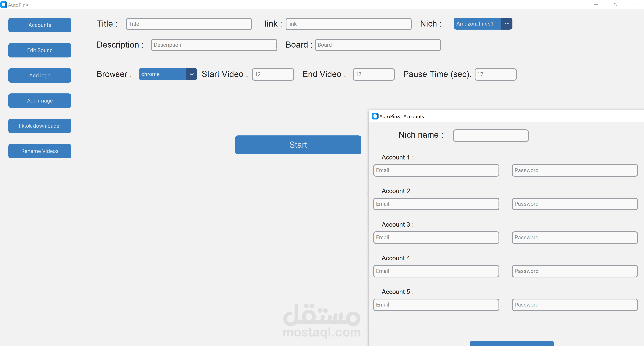Click the Account 2 Password field
The image size is (644, 346).
pos(575,204)
